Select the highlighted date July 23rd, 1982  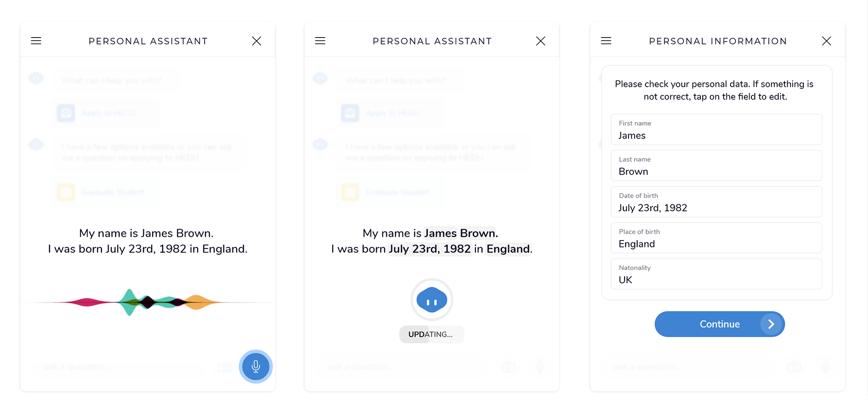tap(430, 249)
